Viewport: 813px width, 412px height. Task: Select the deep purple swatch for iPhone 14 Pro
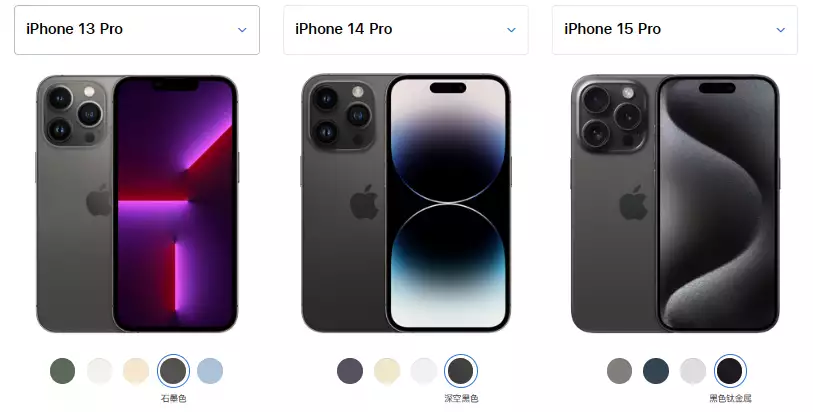pyautogui.click(x=350, y=371)
